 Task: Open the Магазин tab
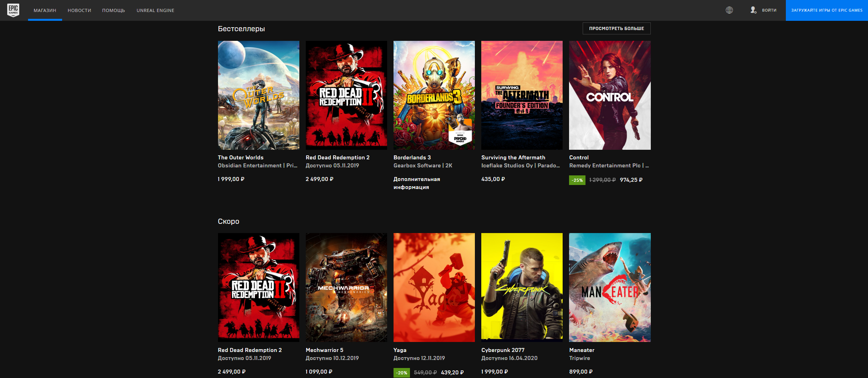click(x=45, y=10)
